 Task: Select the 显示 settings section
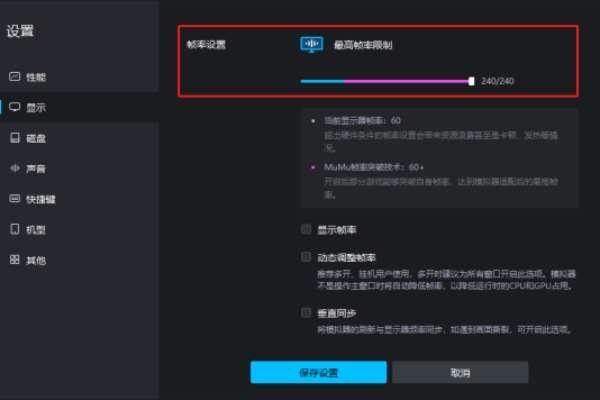[79, 108]
